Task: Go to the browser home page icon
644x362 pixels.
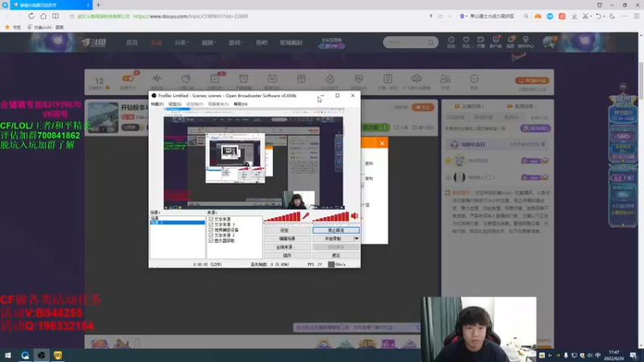Action: tap(43, 16)
